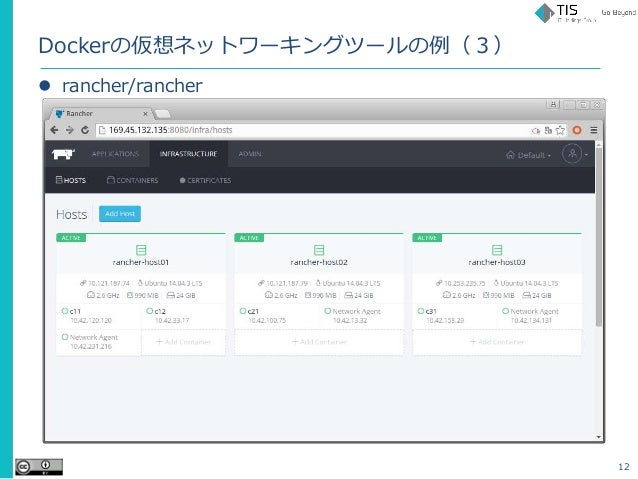The width and height of the screenshot is (638, 479).
Task: Switch to the HOSTS sub-tab
Action: 71,180
